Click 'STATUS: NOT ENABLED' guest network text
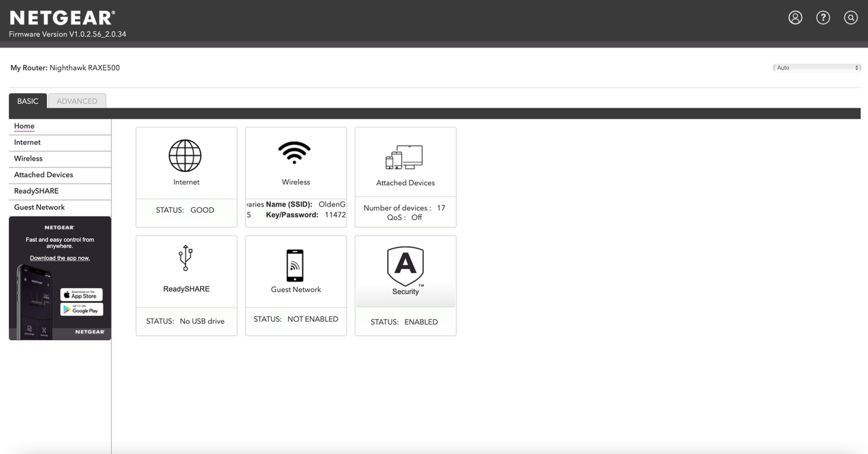868x454 pixels. pos(296,319)
